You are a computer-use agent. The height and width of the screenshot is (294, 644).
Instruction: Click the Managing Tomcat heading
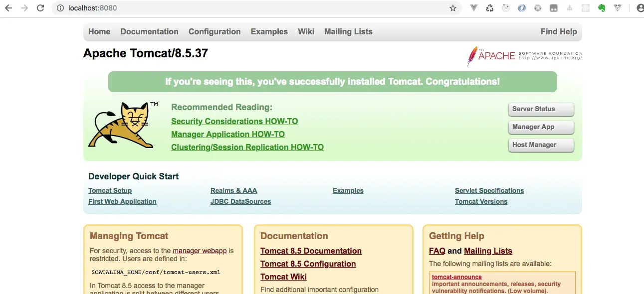(129, 236)
